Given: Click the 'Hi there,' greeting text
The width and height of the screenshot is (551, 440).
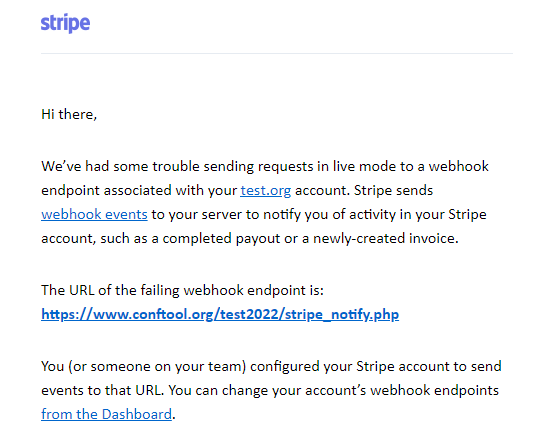Looking at the screenshot, I should pyautogui.click(x=69, y=115).
